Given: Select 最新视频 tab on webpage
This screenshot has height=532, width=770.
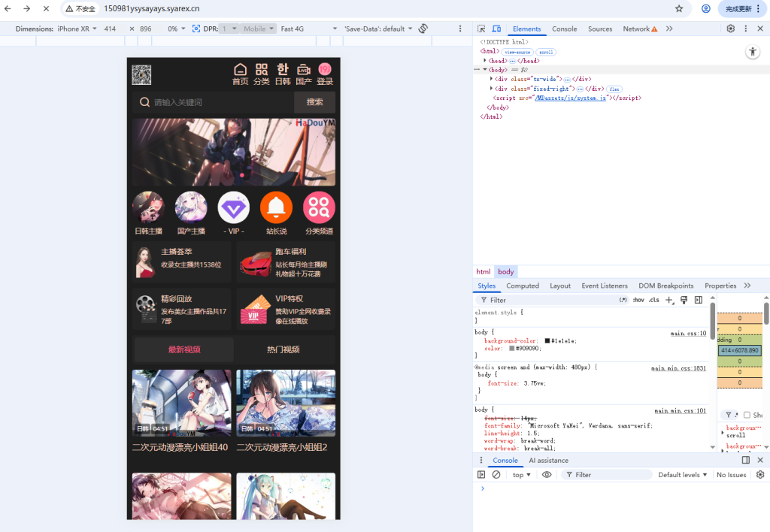Looking at the screenshot, I should tap(184, 349).
